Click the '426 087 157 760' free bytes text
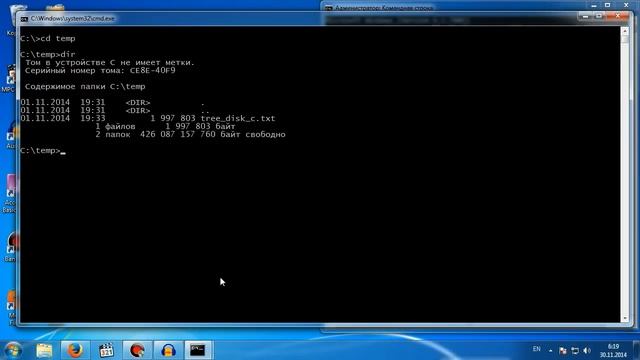Screen dimensions: 640x360 (178, 134)
